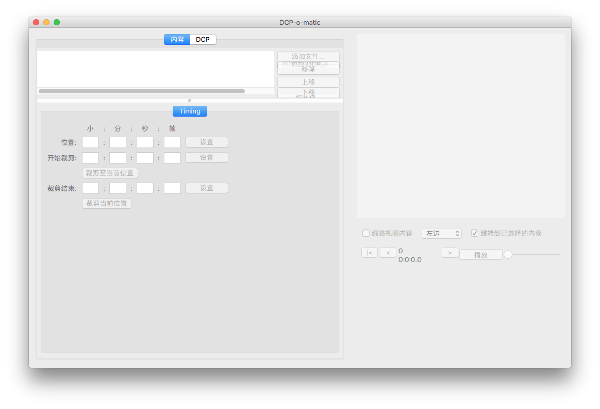
Task: Jump to the start with the |< button
Action: click(x=369, y=253)
